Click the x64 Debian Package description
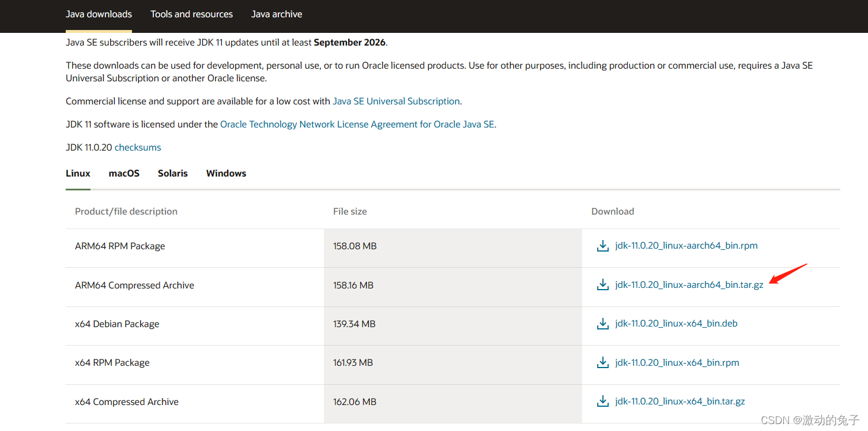Screen dimensions: 868x431 point(117,324)
